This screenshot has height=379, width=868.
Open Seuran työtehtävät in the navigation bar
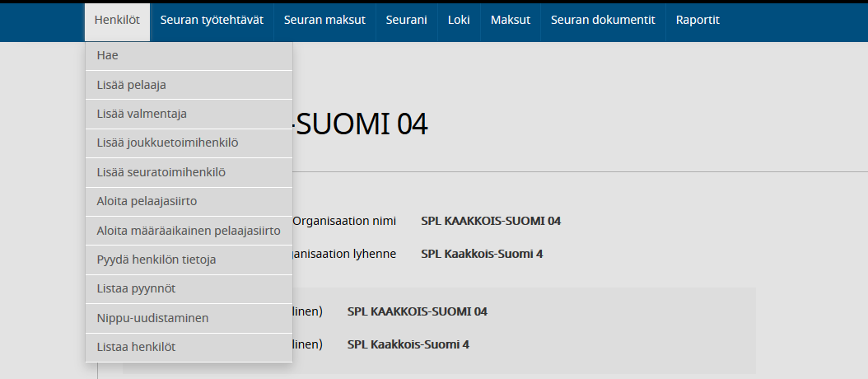tap(212, 21)
